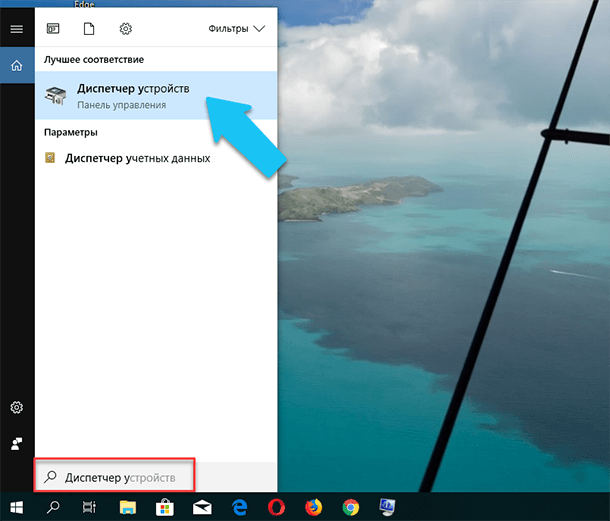The width and height of the screenshot is (610, 521).
Task: Launch Opera browser from taskbar
Action: [276, 507]
